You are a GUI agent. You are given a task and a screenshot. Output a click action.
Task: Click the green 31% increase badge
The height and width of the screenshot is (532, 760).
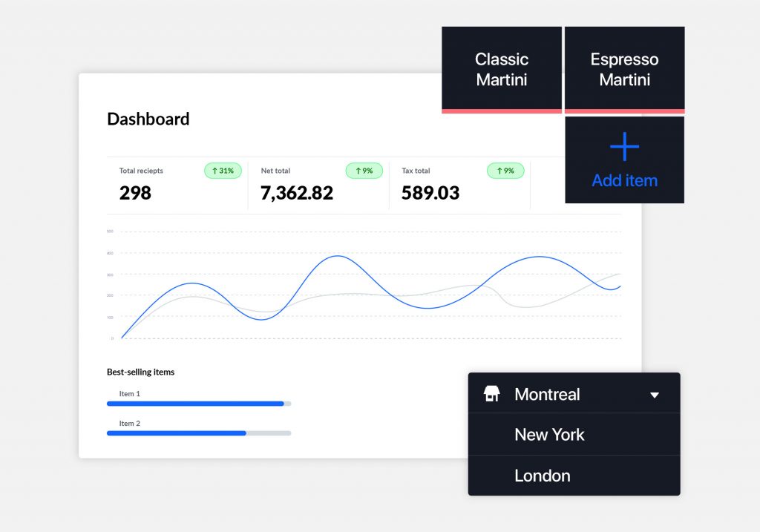[x=223, y=171]
